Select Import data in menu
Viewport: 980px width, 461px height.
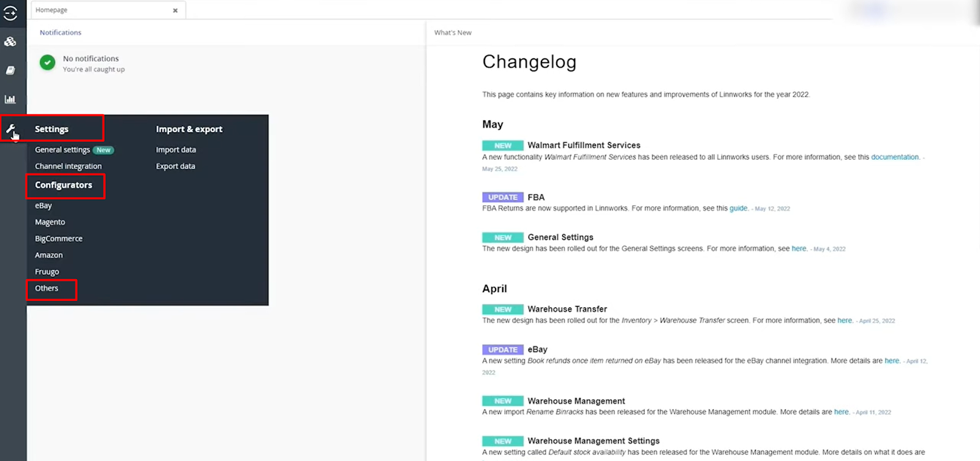coord(176,150)
